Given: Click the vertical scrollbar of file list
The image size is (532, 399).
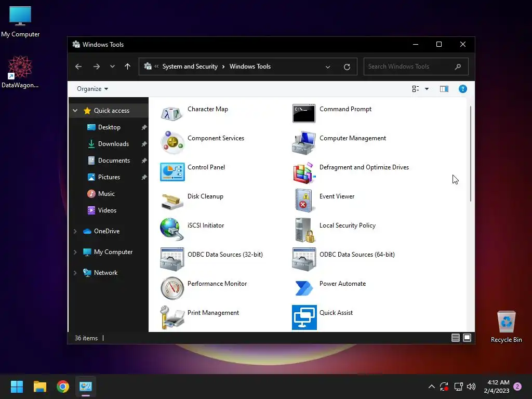Looking at the screenshot, I should pos(471,154).
